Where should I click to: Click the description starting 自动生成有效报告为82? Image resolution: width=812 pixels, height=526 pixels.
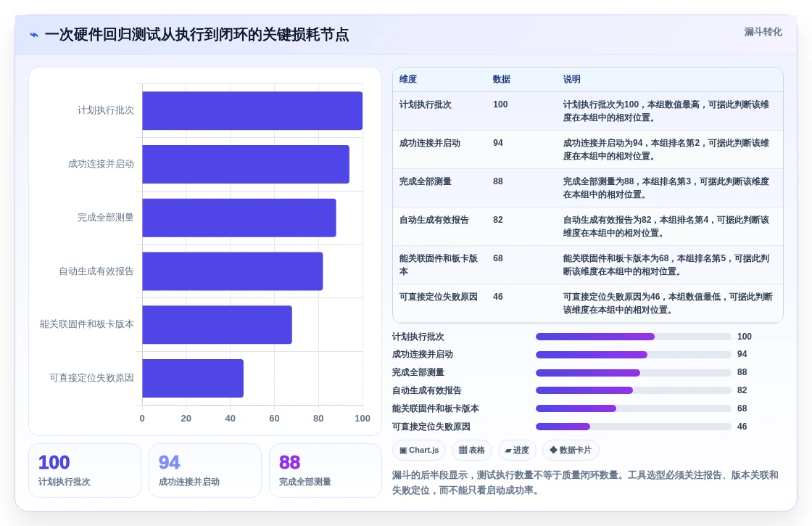(x=666, y=226)
